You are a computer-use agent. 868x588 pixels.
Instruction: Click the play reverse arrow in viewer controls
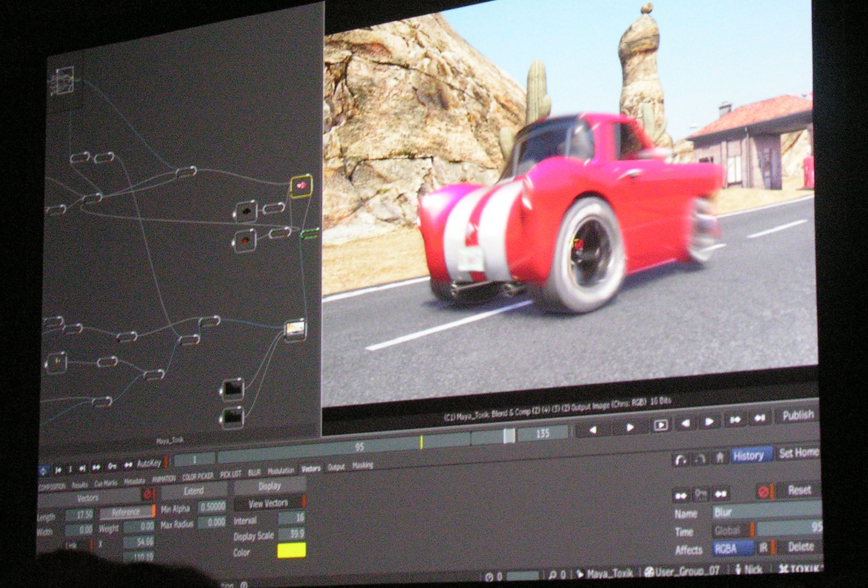(x=593, y=430)
